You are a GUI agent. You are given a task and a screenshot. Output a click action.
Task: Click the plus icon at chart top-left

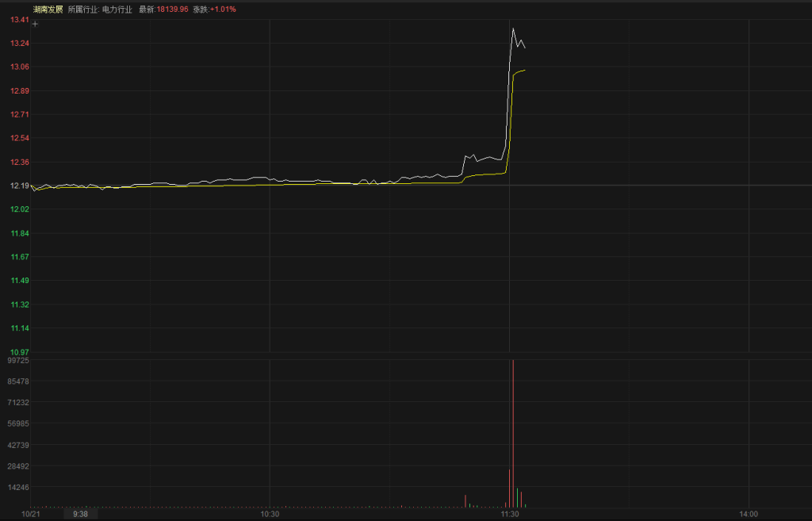(34, 25)
